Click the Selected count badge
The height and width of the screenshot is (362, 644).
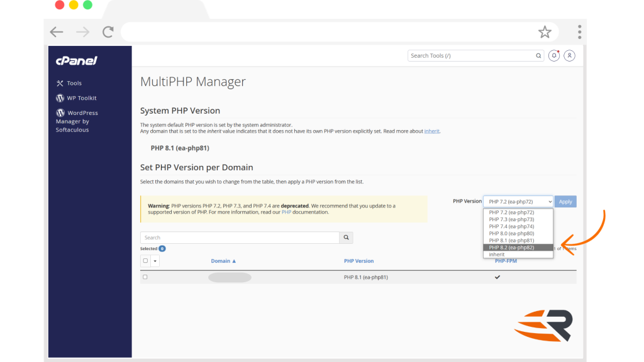[x=162, y=249]
